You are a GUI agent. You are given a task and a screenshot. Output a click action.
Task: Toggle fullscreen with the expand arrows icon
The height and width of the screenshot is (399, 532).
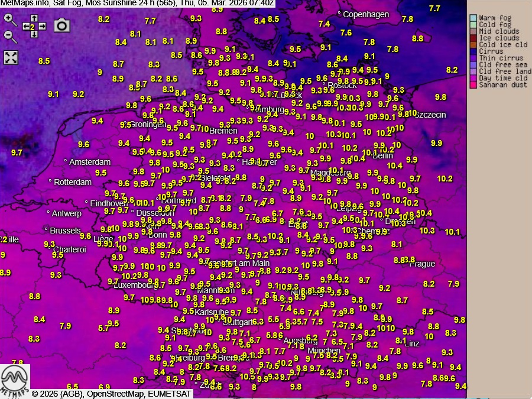(11, 57)
